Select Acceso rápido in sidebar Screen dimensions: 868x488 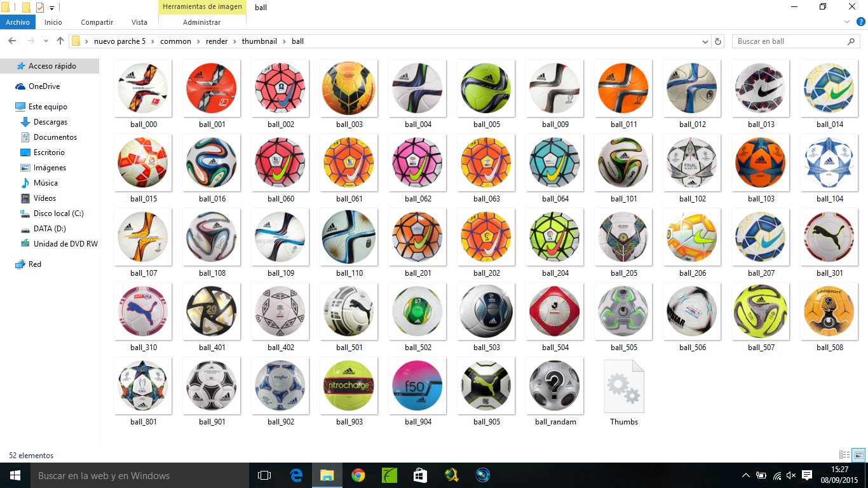(52, 66)
